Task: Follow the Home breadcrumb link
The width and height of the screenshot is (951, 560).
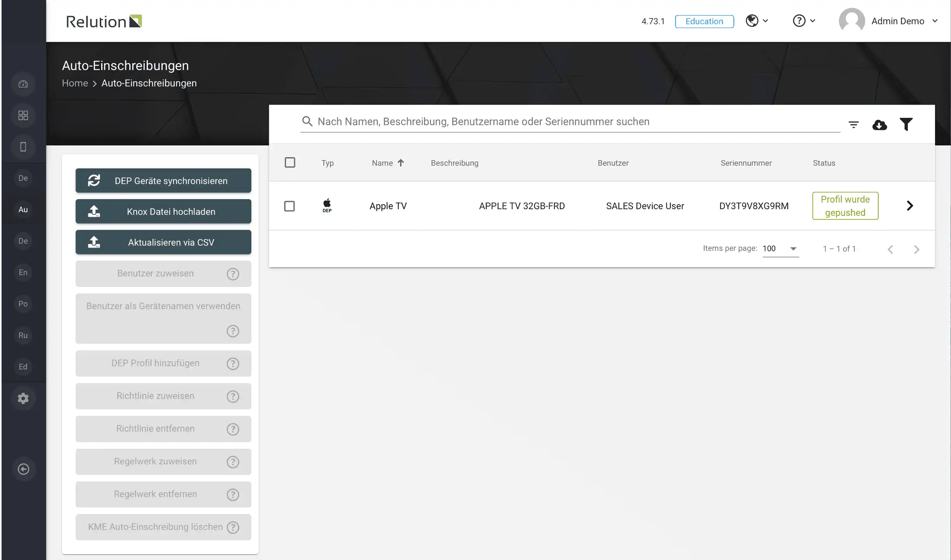Action: pyautogui.click(x=75, y=83)
